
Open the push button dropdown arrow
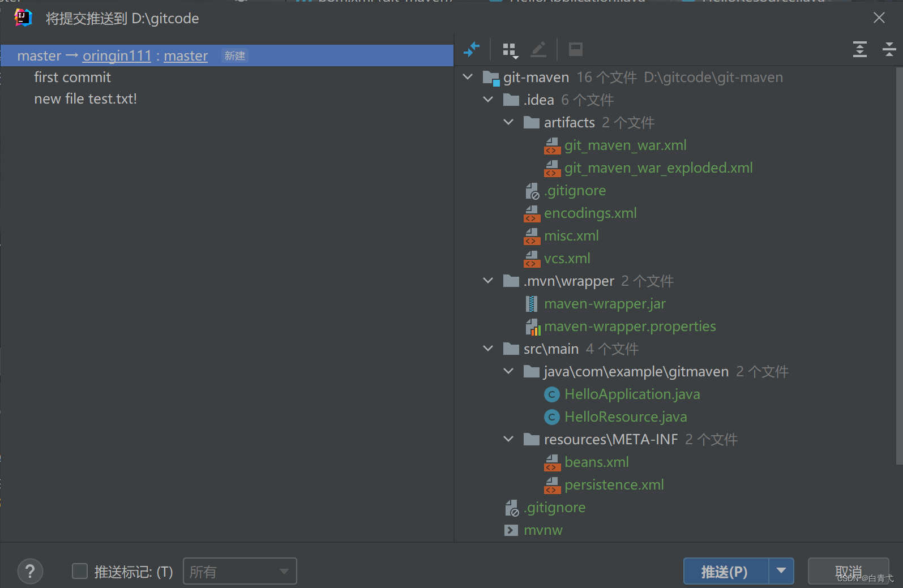click(x=781, y=571)
